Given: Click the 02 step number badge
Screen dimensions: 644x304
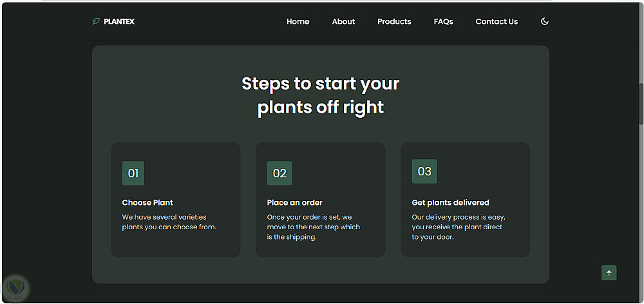Looking at the screenshot, I should 279,173.
